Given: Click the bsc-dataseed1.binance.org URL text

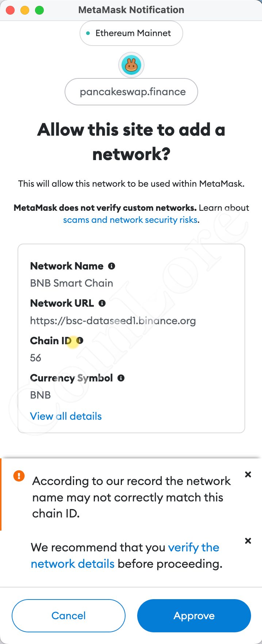Looking at the screenshot, I should pyautogui.click(x=113, y=321).
